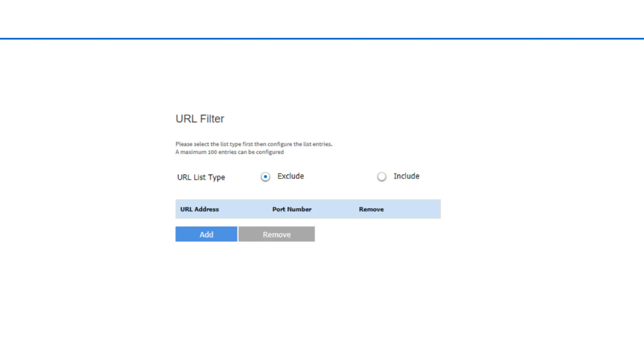
Task: Select the Exclude radio button
Action: [265, 177]
